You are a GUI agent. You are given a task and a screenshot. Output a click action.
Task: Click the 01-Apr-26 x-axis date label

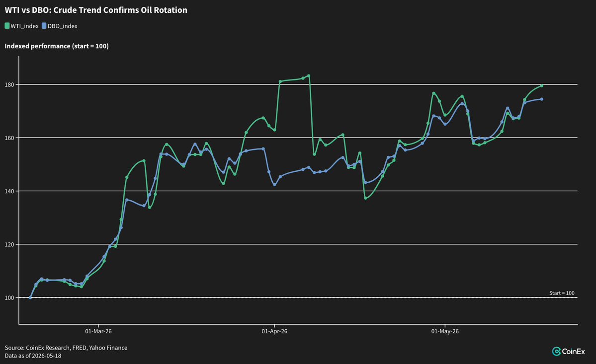click(274, 331)
